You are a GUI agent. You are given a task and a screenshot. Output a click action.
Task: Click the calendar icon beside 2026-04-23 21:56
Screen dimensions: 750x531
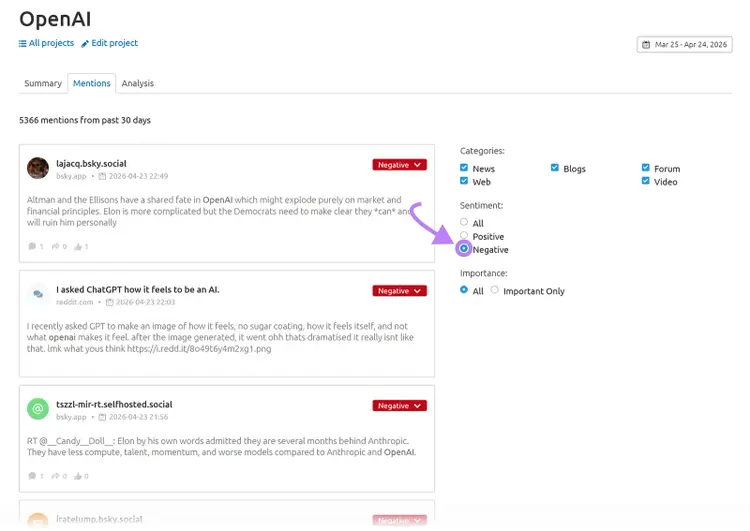[102, 417]
